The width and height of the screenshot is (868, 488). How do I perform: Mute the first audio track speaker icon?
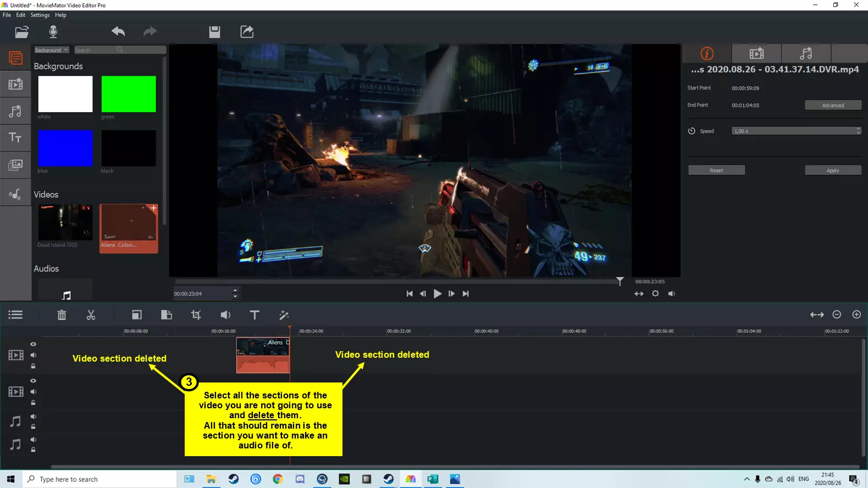(33, 417)
